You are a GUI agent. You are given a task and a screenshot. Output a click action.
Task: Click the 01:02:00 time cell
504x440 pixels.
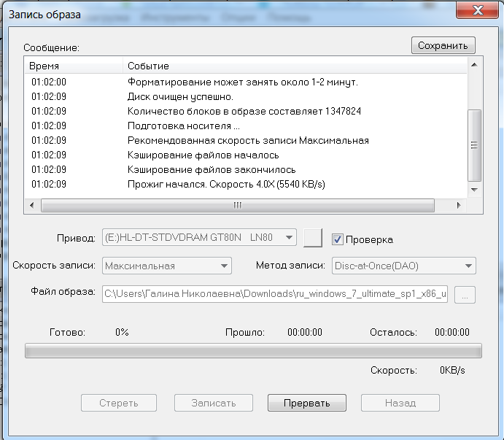(49, 82)
